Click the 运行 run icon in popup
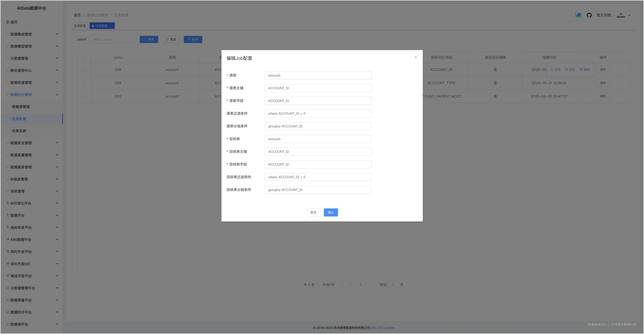 point(566,69)
